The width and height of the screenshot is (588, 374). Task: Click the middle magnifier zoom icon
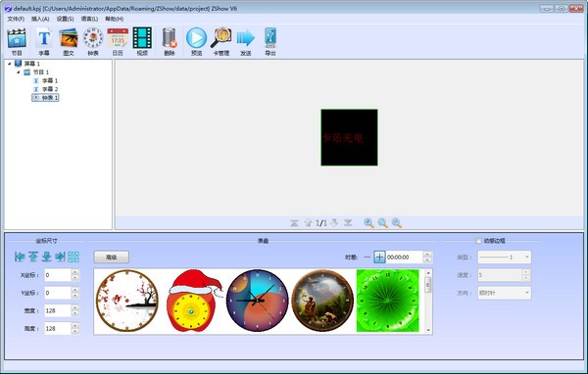383,223
